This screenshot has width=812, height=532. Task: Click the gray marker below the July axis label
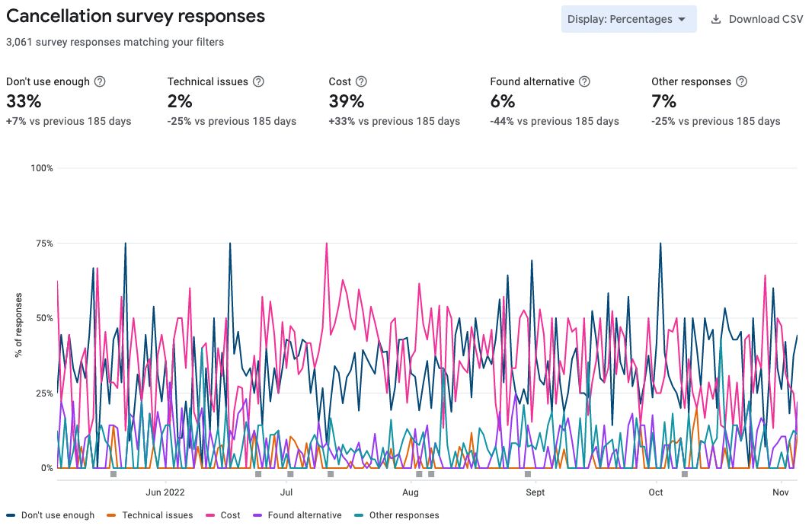(289, 473)
